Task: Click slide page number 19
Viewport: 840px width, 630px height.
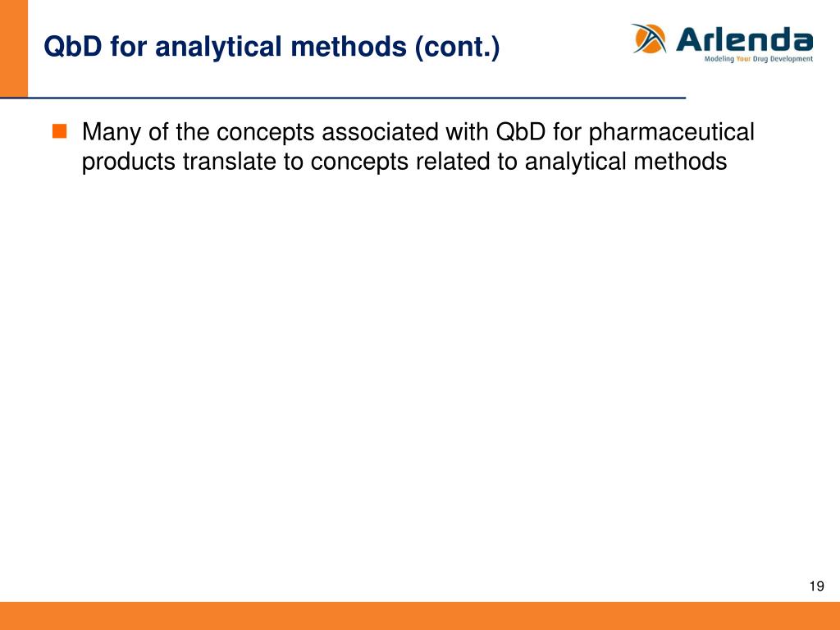Action: coord(816,586)
